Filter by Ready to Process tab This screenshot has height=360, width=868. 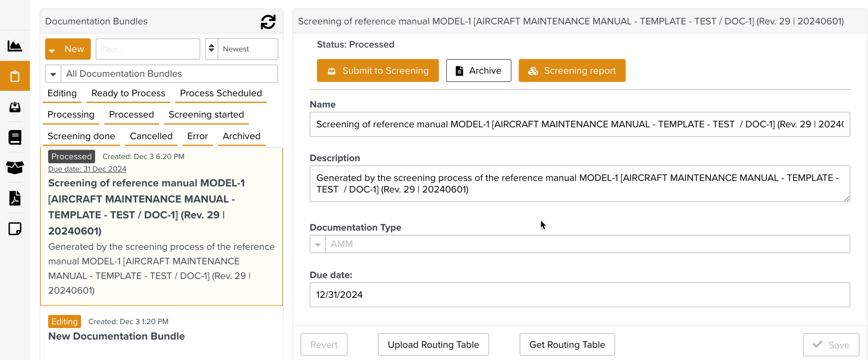128,93
